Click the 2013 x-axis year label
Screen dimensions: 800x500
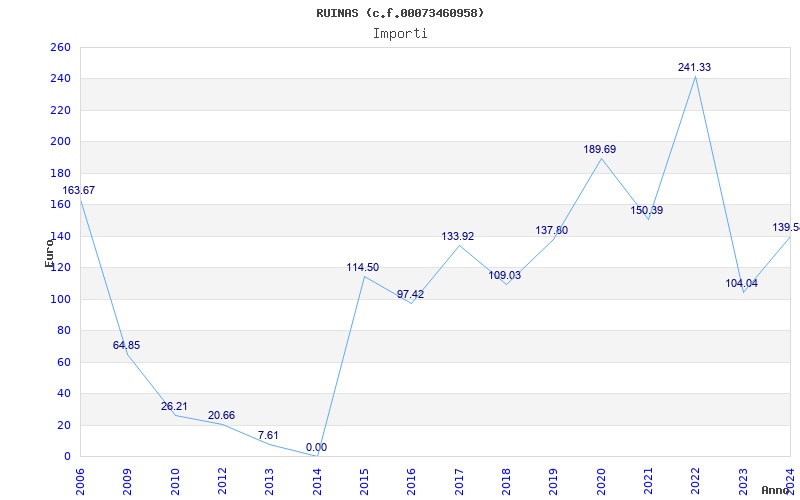pyautogui.click(x=269, y=482)
